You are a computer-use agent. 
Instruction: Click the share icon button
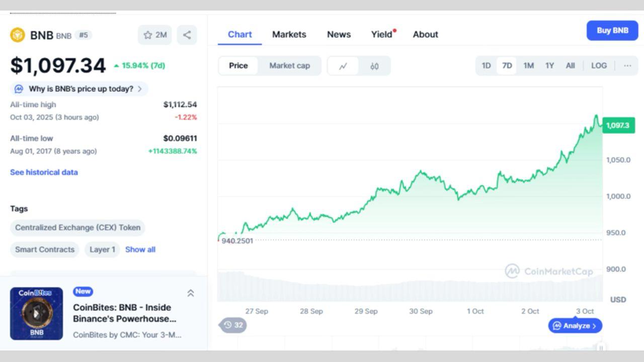click(x=187, y=35)
